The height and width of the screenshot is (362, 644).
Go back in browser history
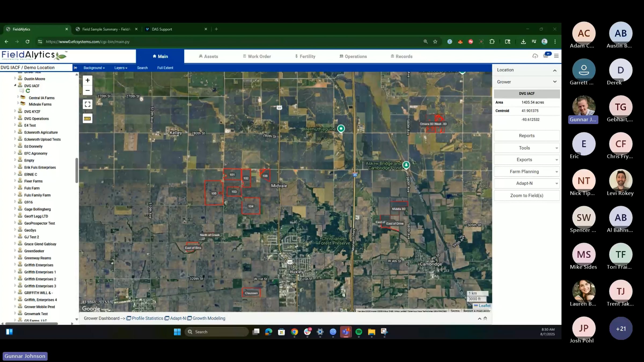click(6, 42)
